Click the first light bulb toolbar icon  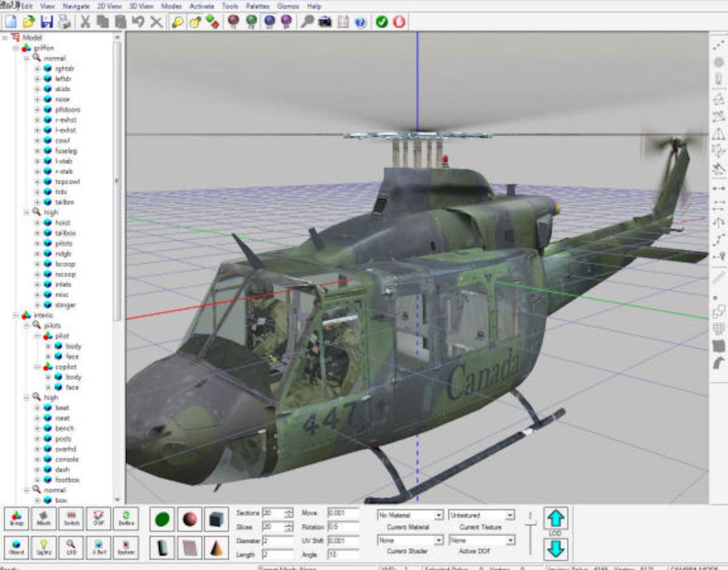coord(178,22)
